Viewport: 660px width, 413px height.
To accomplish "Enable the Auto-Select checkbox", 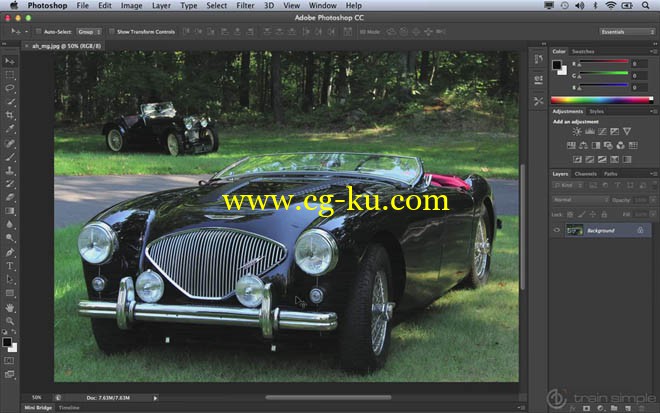I will 38,32.
